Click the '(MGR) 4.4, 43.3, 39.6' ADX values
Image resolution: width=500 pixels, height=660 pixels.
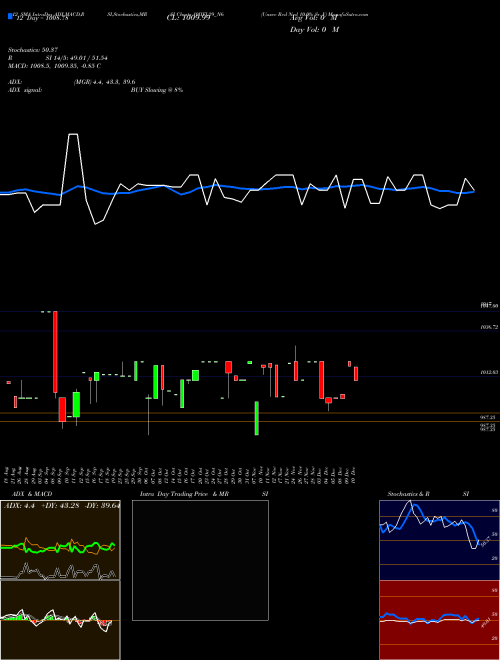104,82
